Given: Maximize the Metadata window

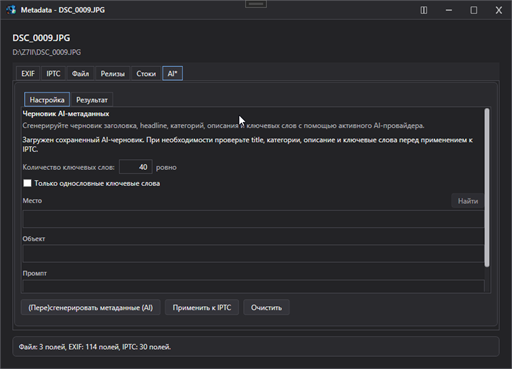Looking at the screenshot, I should (x=474, y=10).
